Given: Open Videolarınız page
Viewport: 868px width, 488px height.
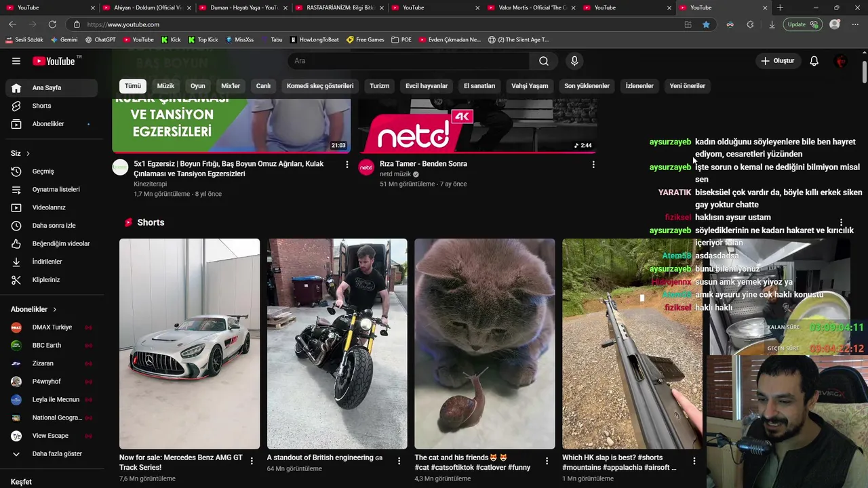Looking at the screenshot, I should [52, 207].
